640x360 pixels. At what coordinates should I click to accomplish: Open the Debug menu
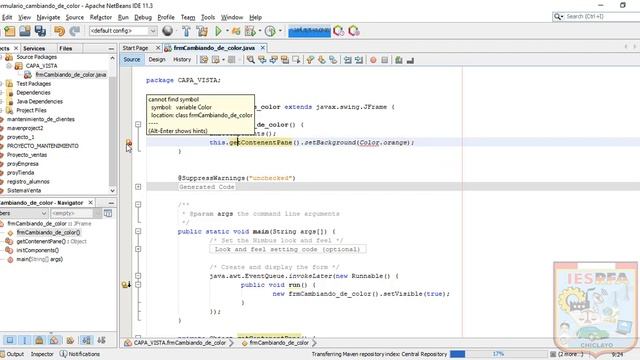point(143,17)
